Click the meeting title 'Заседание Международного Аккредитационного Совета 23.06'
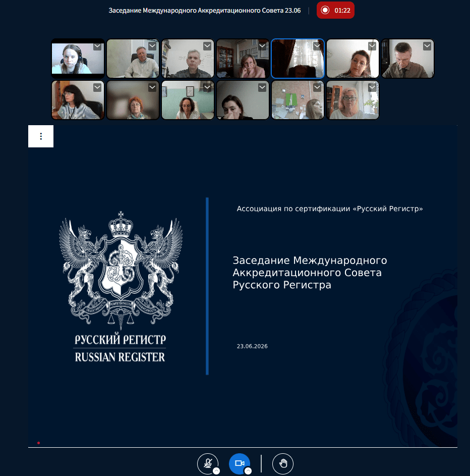Image resolution: width=470 pixels, height=476 pixels. [205, 10]
